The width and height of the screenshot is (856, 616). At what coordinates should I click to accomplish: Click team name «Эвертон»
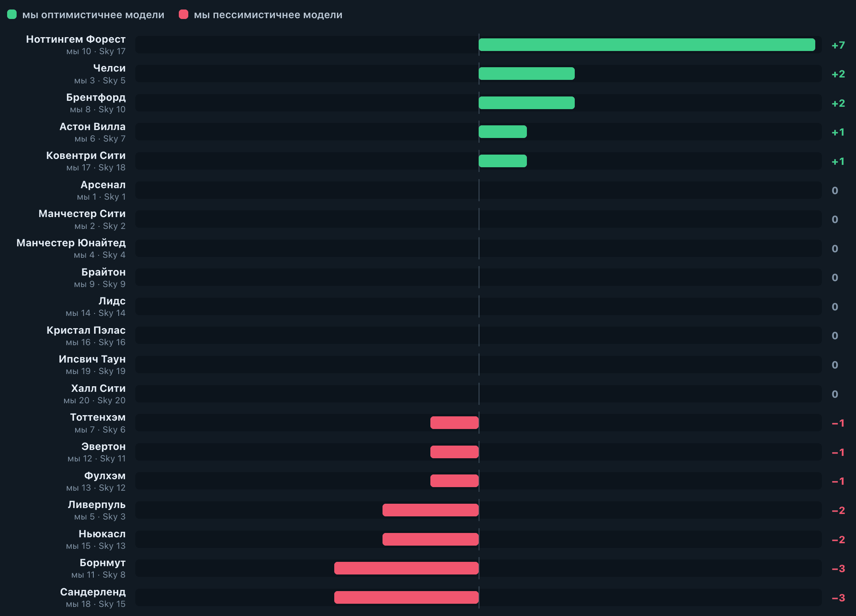pyautogui.click(x=104, y=446)
